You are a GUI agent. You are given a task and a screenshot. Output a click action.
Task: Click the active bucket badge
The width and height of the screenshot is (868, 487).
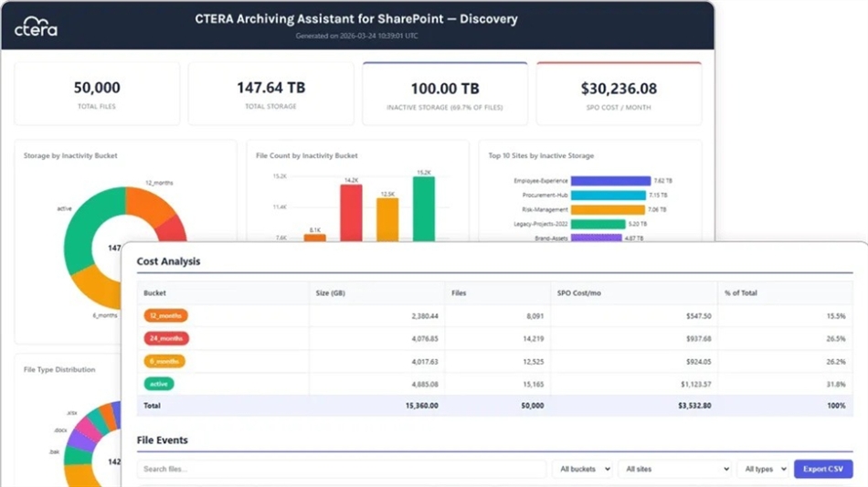pos(159,384)
